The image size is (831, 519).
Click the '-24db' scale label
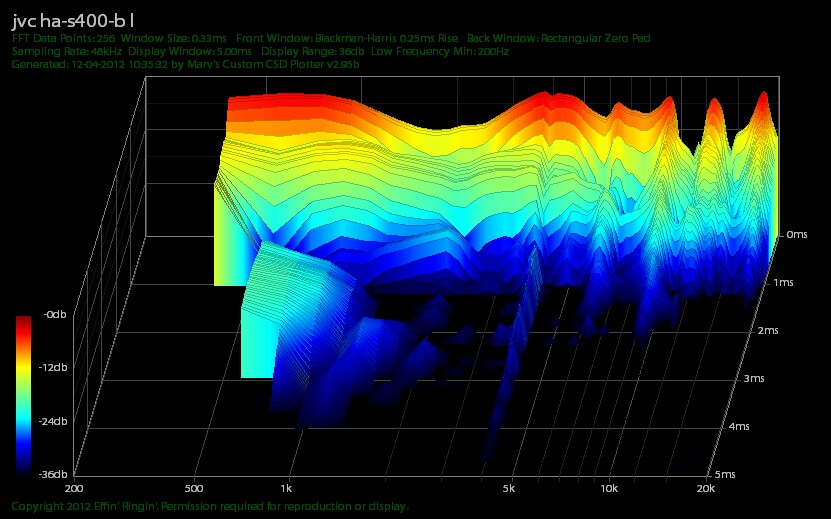tap(53, 421)
